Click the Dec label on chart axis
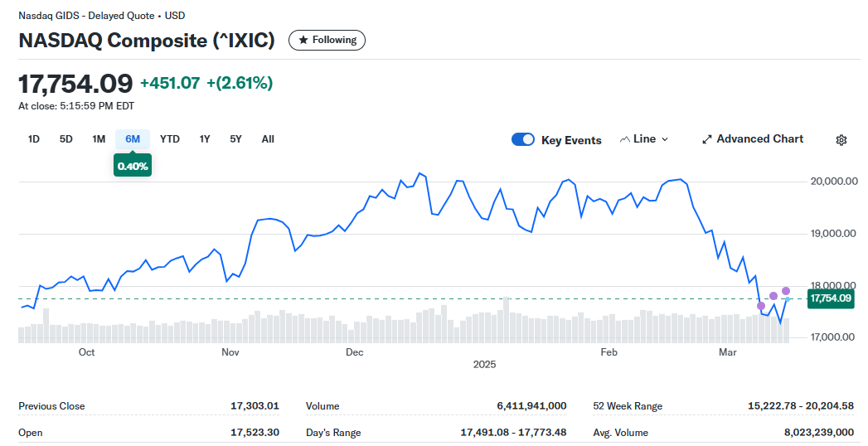868x446 pixels. [x=354, y=352]
